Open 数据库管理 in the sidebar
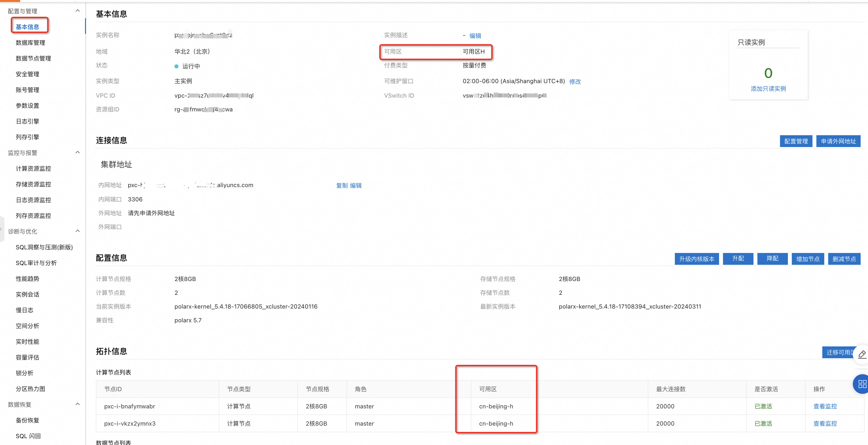Viewport: 868px width, 445px height. 30,43
